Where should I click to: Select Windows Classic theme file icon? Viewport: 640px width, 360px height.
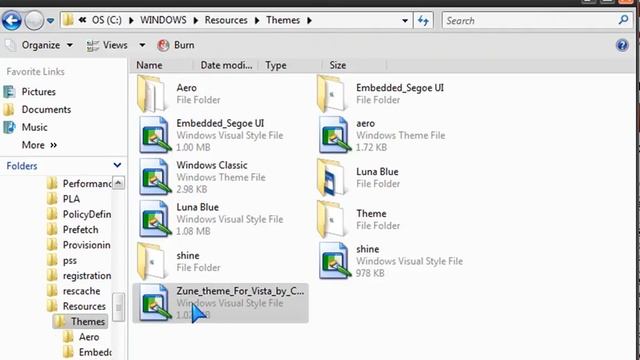tap(154, 177)
